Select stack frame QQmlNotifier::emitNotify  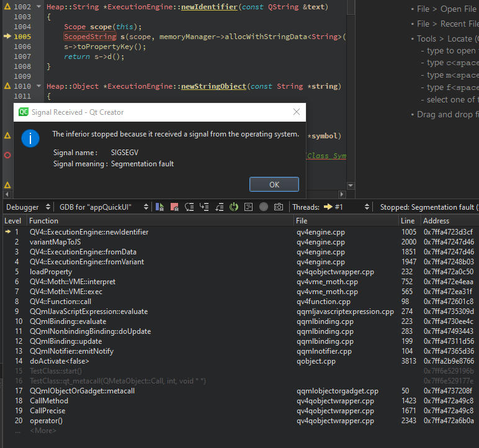tap(241, 351)
